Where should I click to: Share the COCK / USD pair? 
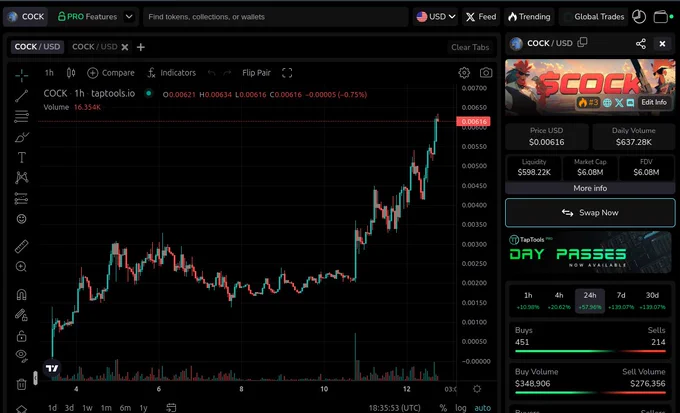coord(641,43)
